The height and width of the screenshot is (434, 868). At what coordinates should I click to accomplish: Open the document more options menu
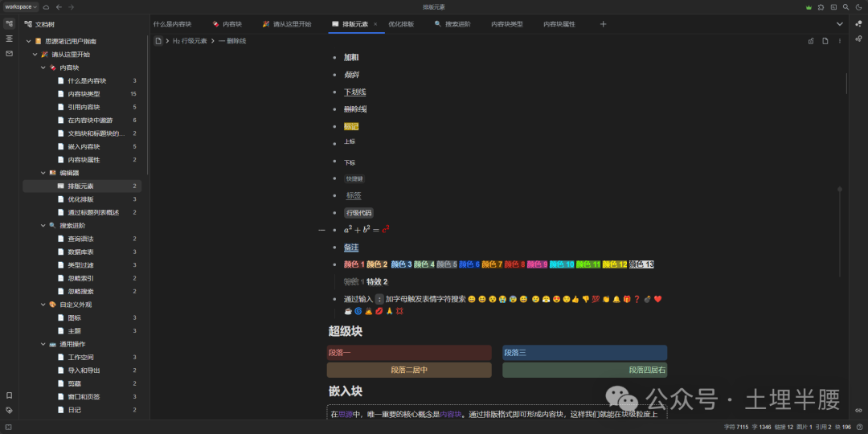coord(840,41)
